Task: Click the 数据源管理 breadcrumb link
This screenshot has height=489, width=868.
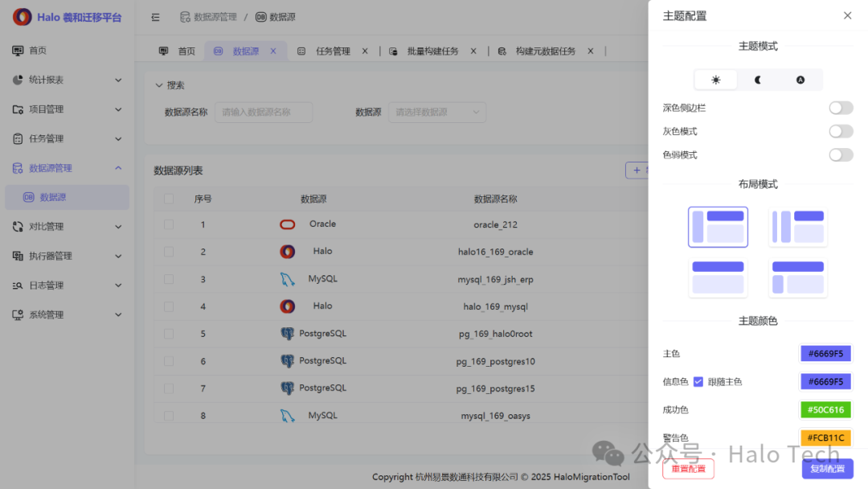Action: click(x=208, y=17)
